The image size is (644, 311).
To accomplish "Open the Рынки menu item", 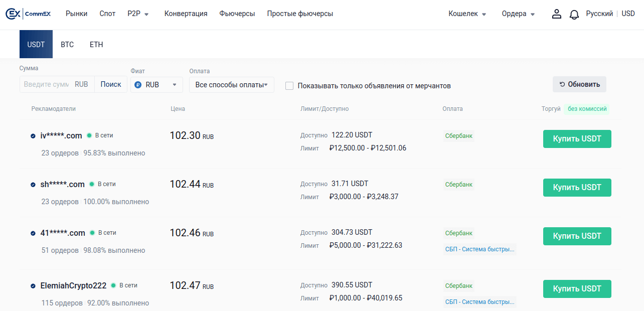I will click(x=76, y=14).
